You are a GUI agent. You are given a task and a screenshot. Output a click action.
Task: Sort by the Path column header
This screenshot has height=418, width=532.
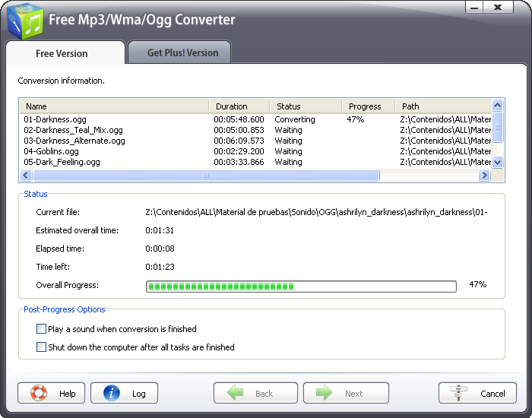tap(443, 106)
